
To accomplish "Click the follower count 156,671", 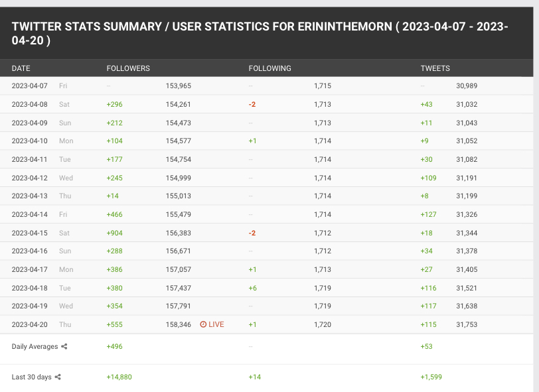I will 179,251.
